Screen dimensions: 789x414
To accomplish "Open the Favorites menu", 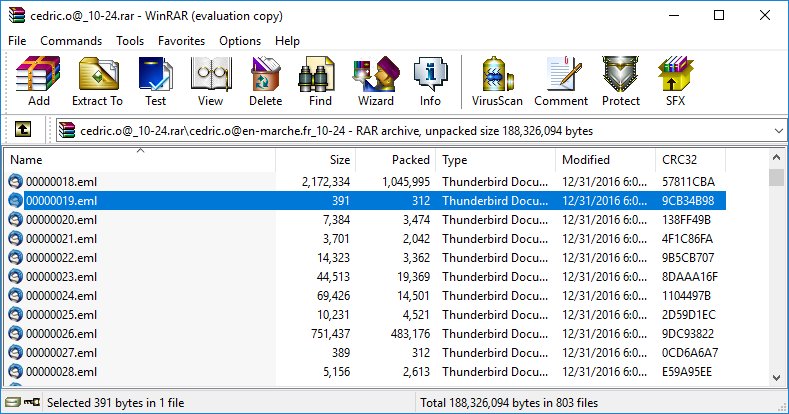I will (x=181, y=41).
